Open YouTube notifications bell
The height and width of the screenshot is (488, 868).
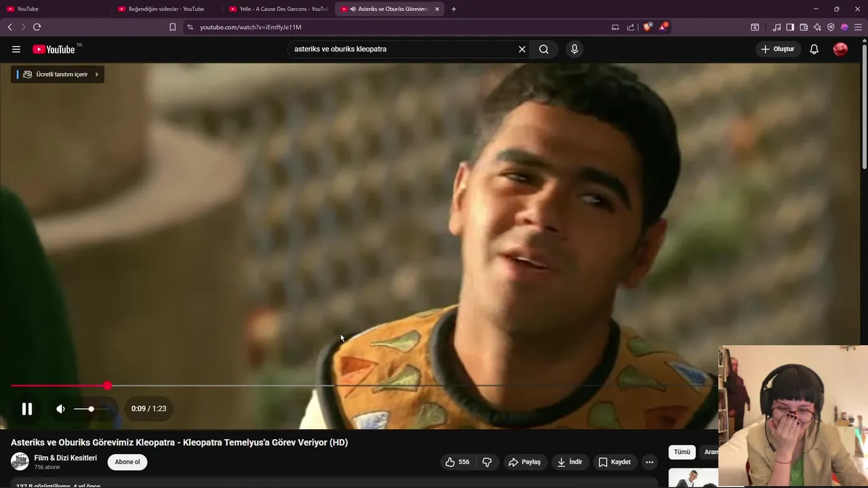814,49
